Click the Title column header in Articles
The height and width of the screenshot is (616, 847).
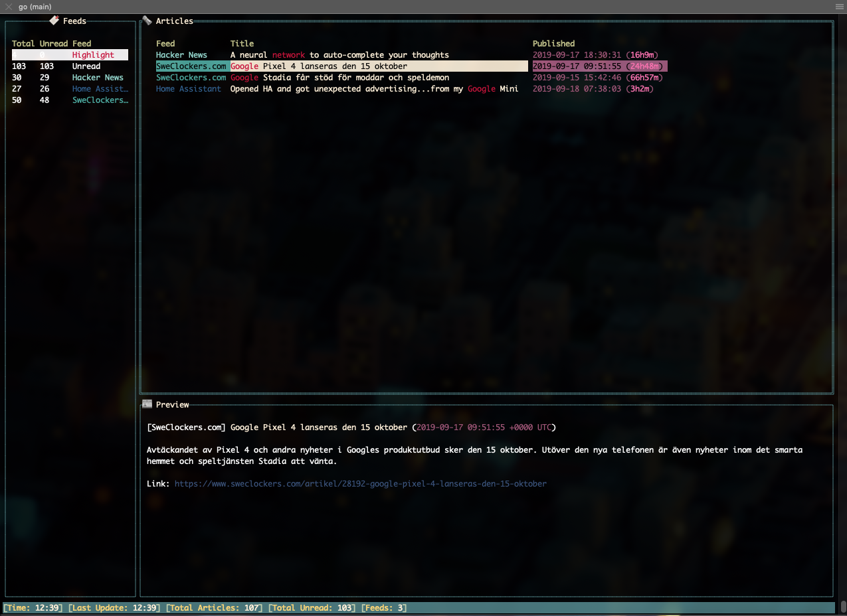click(242, 44)
